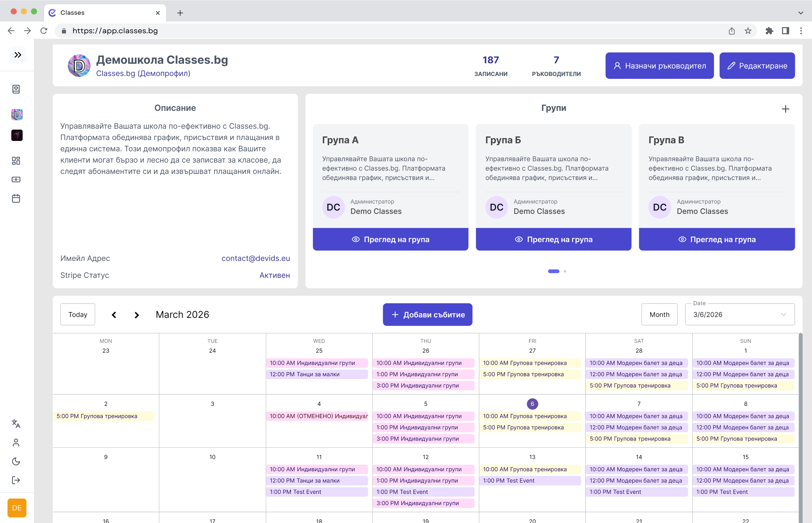Click the Добави събитие button
The width and height of the screenshot is (812, 523).
428,314
